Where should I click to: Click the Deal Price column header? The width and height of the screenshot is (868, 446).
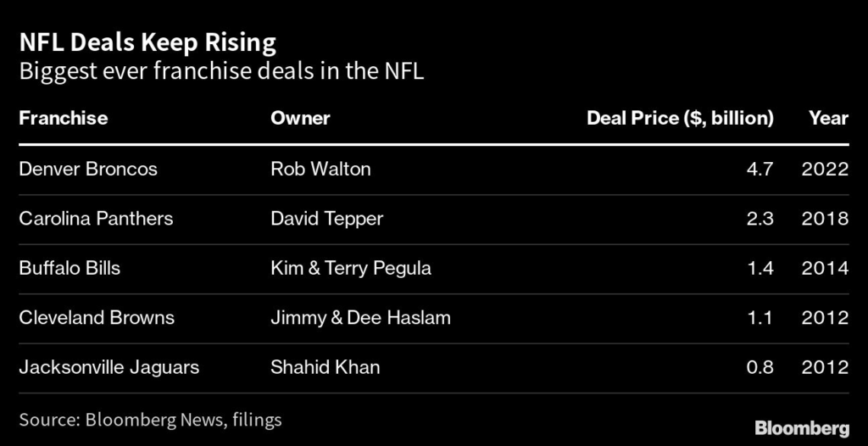point(680,118)
